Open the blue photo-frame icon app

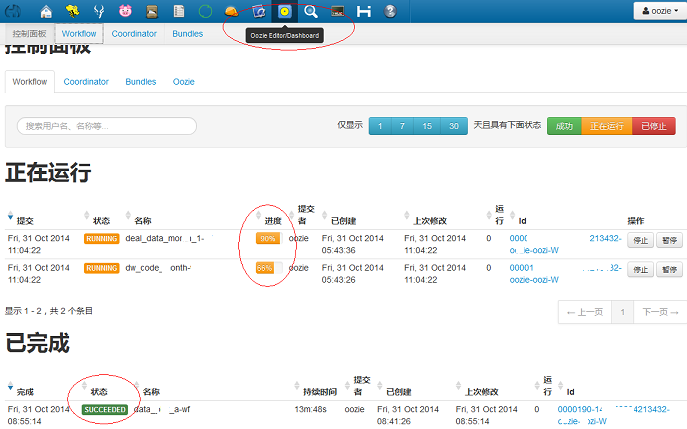click(259, 11)
